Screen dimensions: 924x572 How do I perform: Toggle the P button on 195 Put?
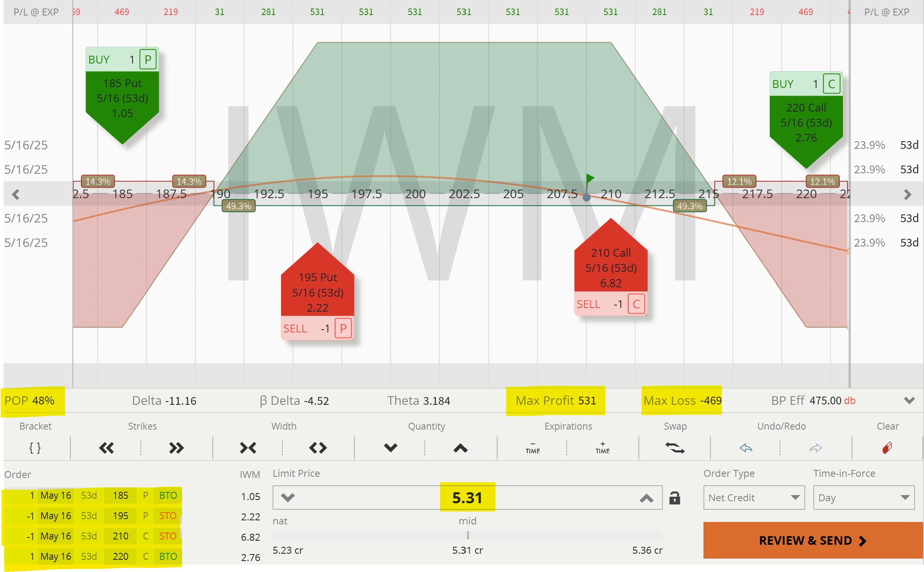pos(343,328)
